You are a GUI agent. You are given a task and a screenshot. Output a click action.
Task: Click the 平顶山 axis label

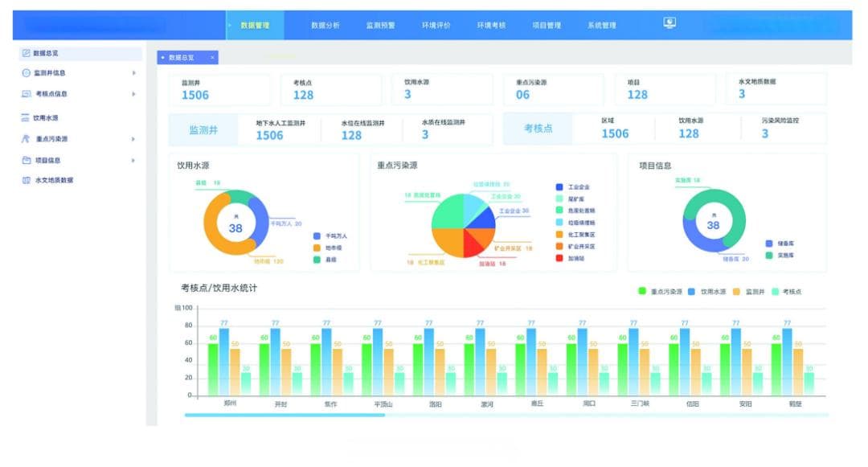(x=383, y=404)
